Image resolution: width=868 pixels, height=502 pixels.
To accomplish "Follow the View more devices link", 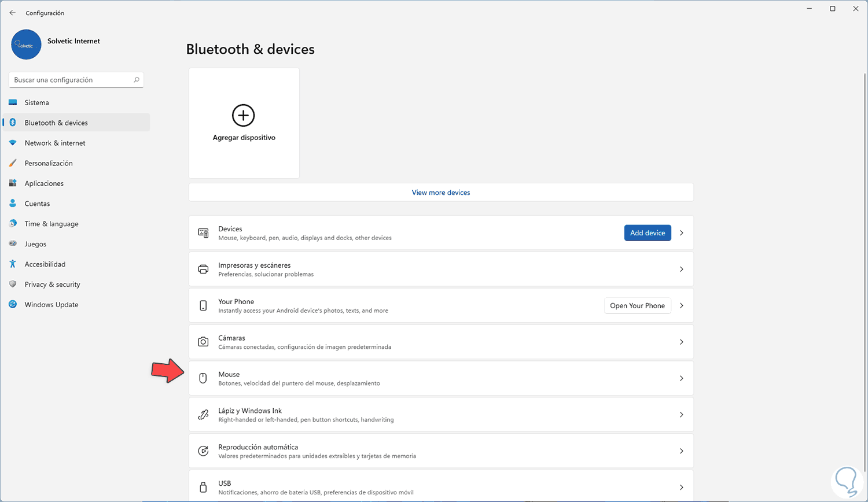I will point(441,193).
